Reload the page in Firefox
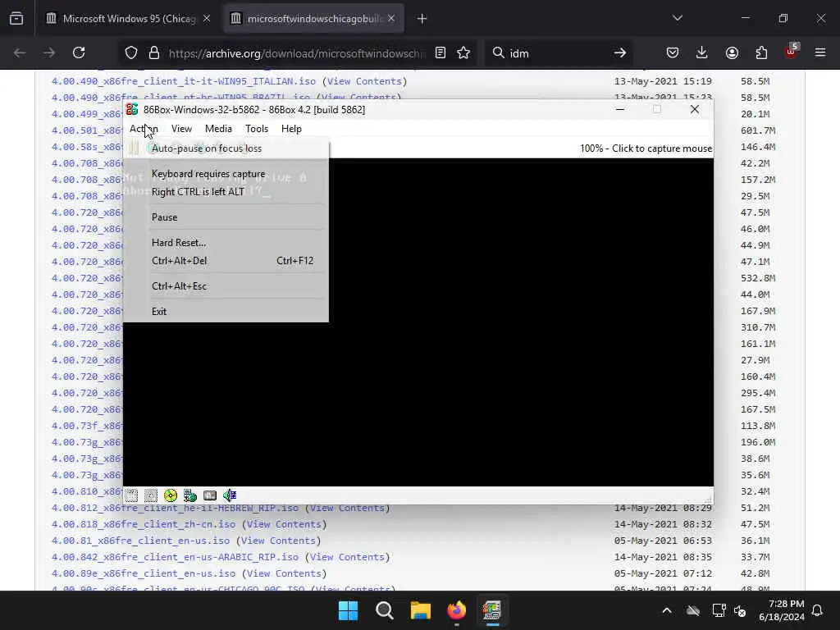The width and height of the screenshot is (840, 630). tap(79, 52)
